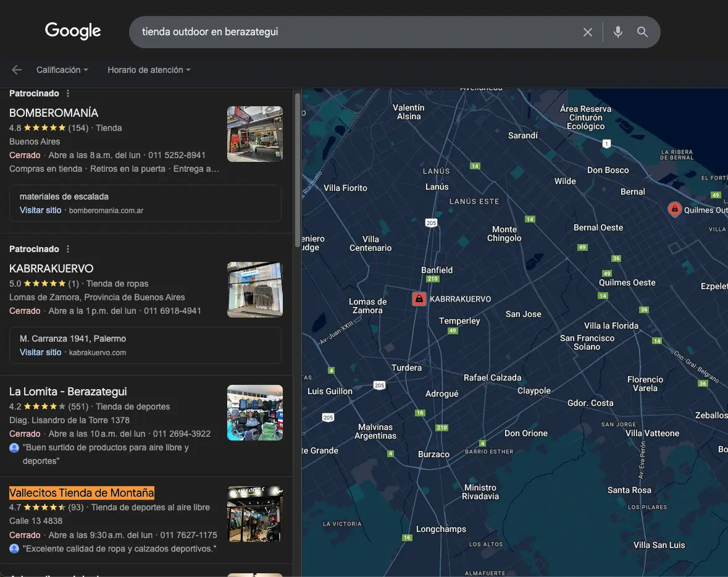Clear the search box with the X icon

pyautogui.click(x=587, y=32)
